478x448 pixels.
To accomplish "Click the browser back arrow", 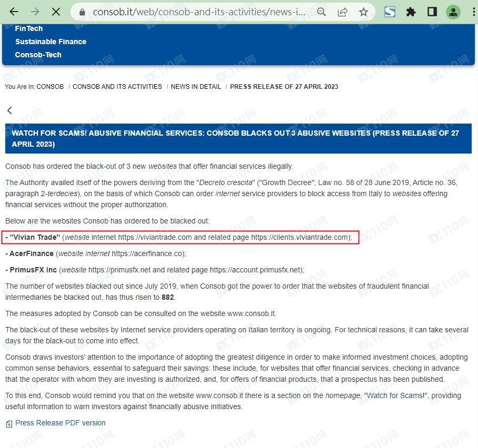I will (x=14, y=12).
